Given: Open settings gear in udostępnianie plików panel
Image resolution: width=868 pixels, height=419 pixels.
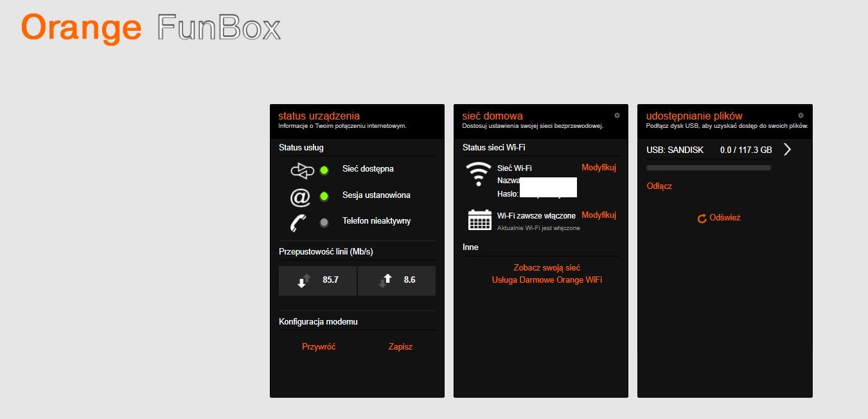Looking at the screenshot, I should 801,116.
